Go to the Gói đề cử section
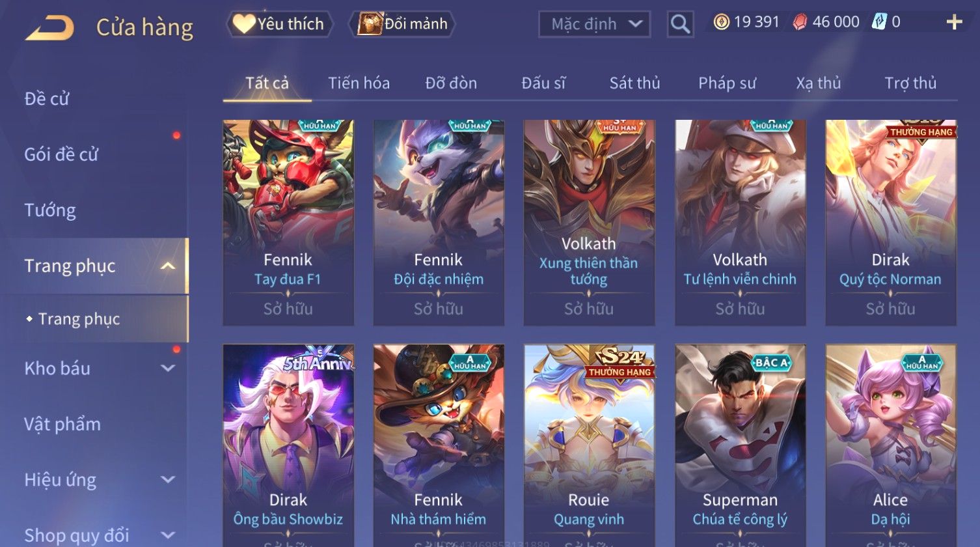The height and width of the screenshot is (547, 980). point(61,154)
